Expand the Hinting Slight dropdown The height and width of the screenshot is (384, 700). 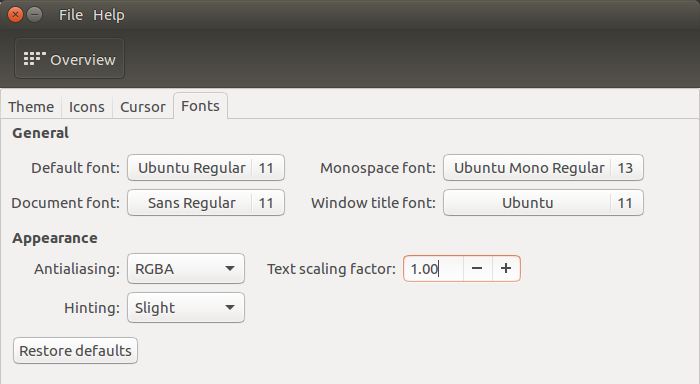[x=186, y=308]
